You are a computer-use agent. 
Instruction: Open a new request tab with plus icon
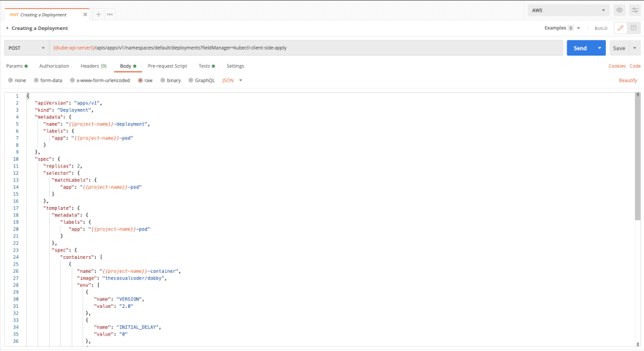[98, 15]
